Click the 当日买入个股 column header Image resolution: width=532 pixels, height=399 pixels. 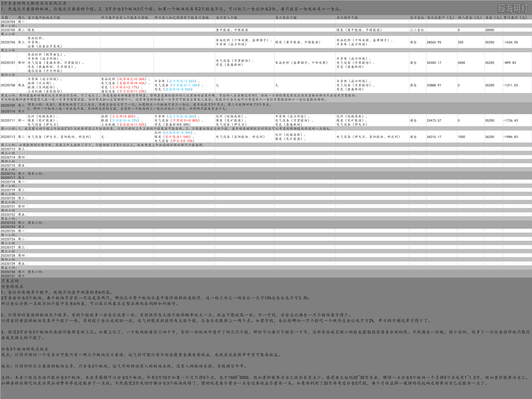[227, 18]
